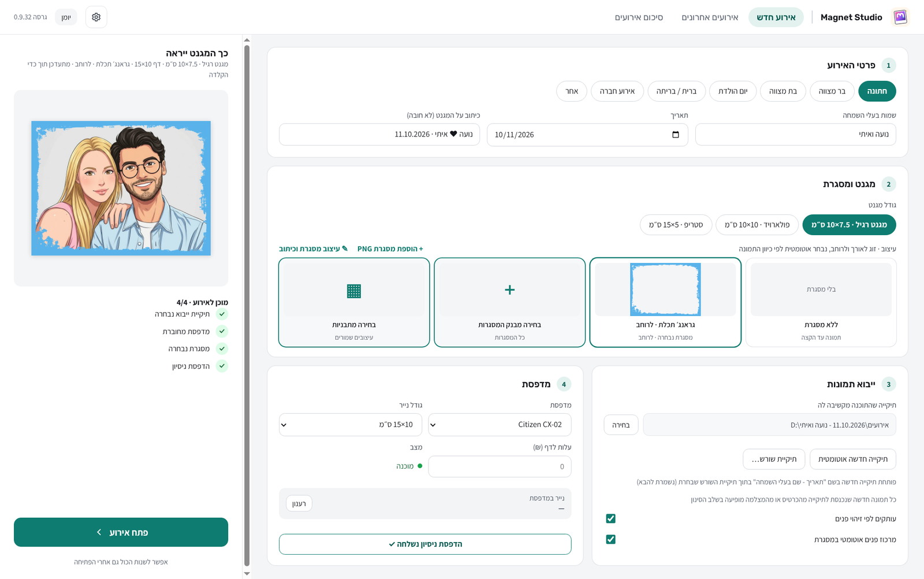924x579 pixels.
Task: Select the גראנג' תכלת frame thumbnail
Action: 665,289
